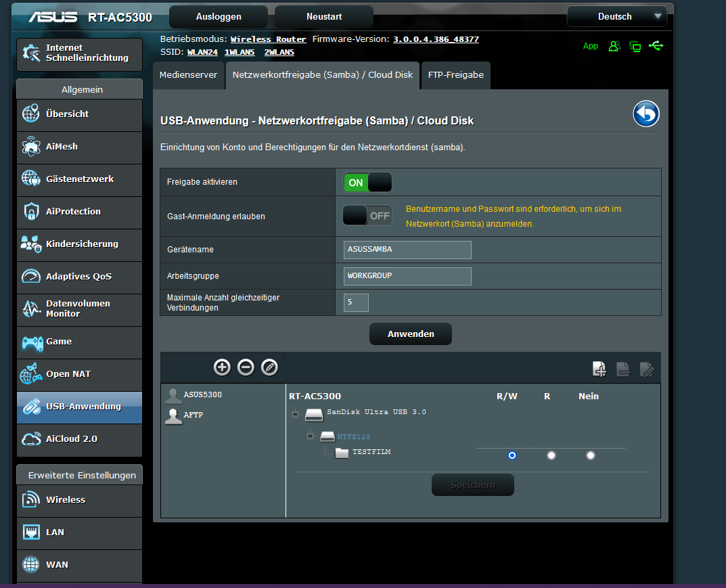Click the Arbeitsgruppe WORKGROUP input field

407,276
